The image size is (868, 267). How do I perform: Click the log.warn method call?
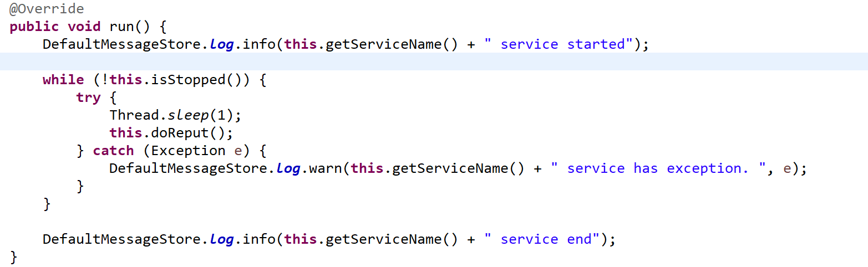[x=309, y=168]
